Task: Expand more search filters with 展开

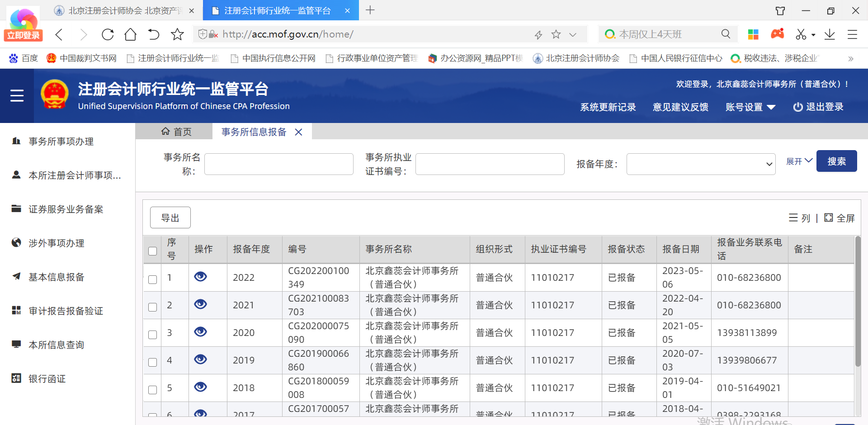Action: tap(799, 161)
